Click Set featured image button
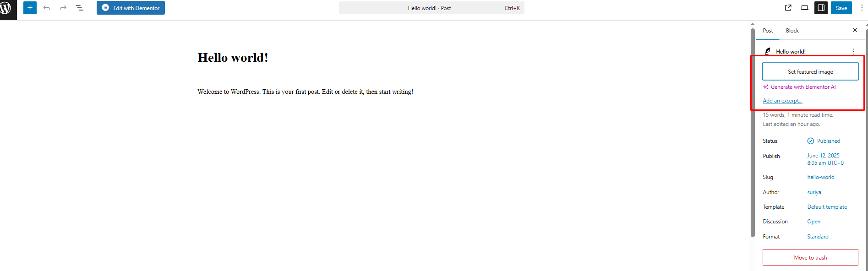 810,72
